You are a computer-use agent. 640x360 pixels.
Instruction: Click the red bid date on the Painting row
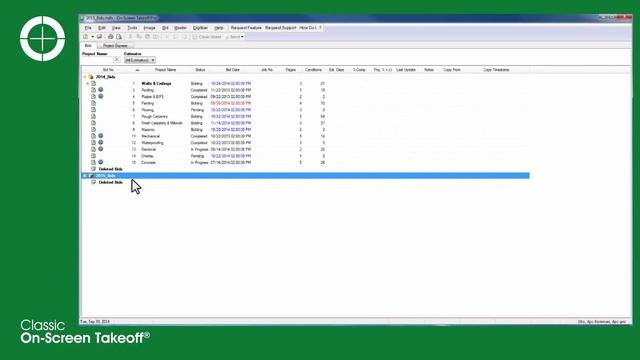pyautogui.click(x=231, y=103)
